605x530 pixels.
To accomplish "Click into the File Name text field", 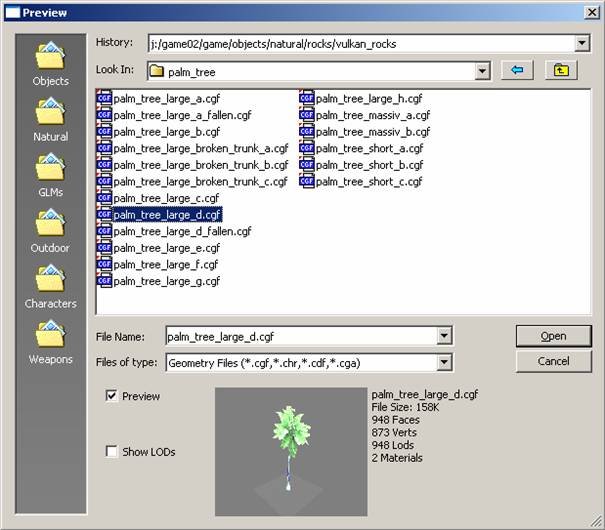I will [300, 337].
